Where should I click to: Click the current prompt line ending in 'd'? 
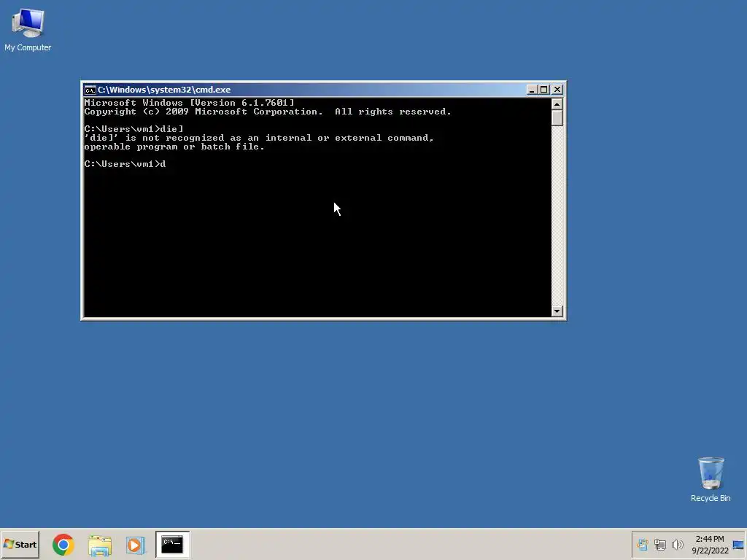coord(125,164)
